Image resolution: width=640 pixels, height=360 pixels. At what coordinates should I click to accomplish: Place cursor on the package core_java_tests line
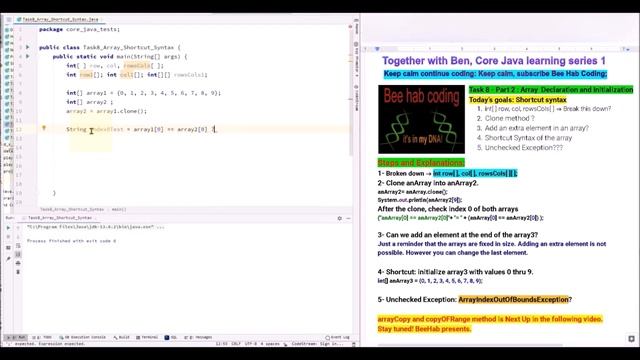pos(79,29)
